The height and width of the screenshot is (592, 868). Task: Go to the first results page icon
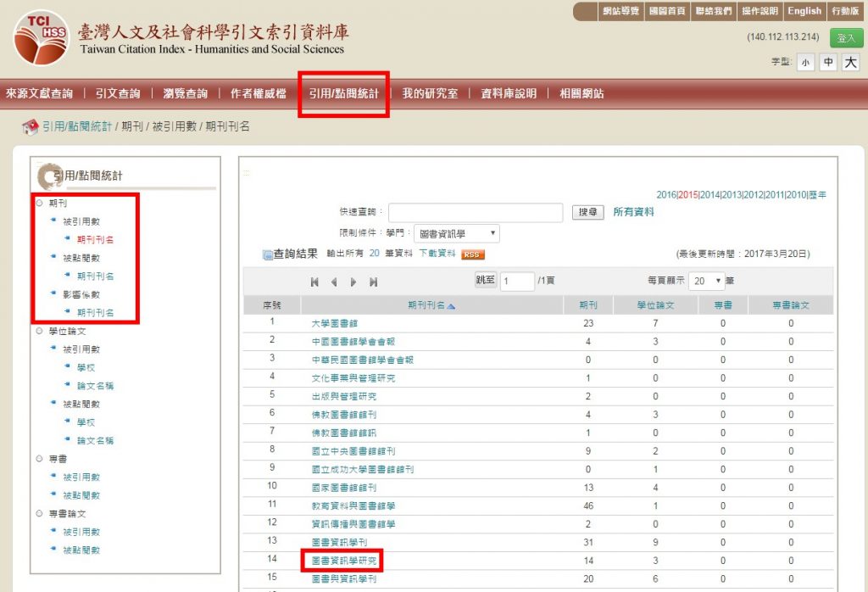pyautogui.click(x=314, y=282)
